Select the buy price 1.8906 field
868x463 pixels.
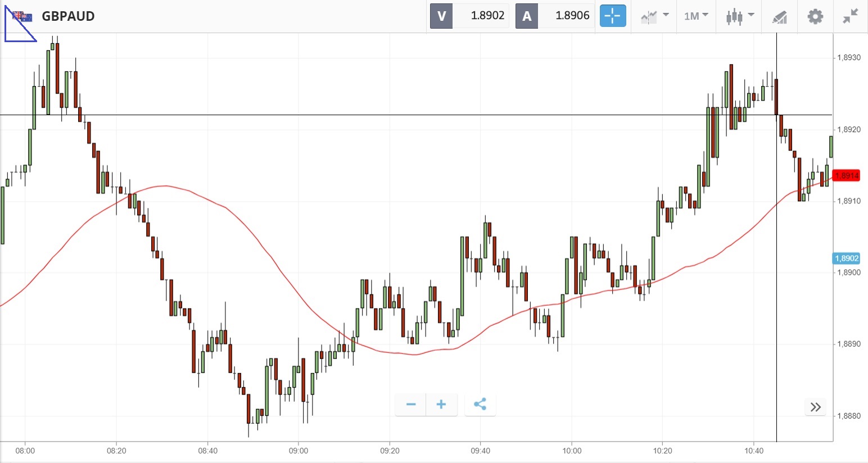(566, 16)
